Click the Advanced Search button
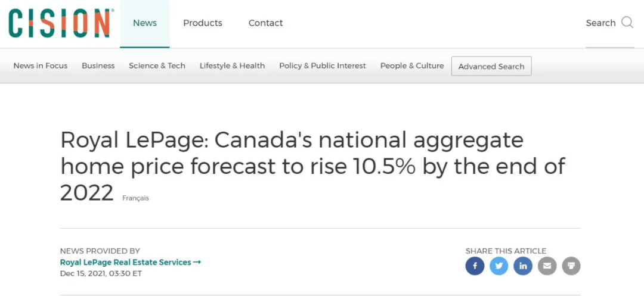644x296 pixels. click(491, 67)
